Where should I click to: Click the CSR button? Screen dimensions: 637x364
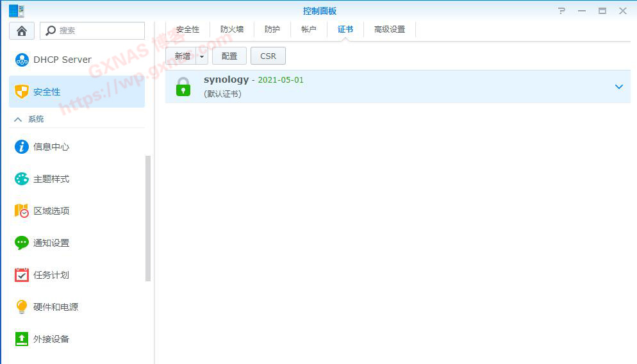pyautogui.click(x=268, y=56)
